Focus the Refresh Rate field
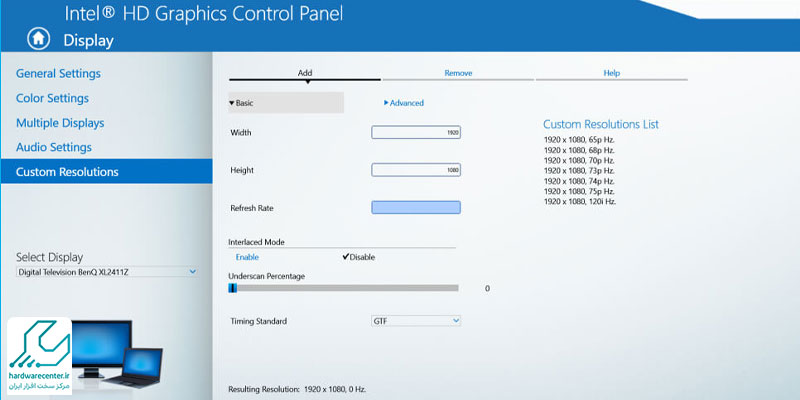Image resolution: width=800 pixels, height=400 pixels. [x=416, y=207]
